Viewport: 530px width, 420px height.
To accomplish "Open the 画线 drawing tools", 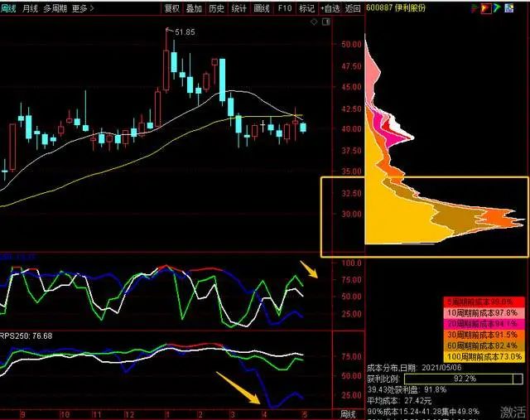I will tap(262, 8).
